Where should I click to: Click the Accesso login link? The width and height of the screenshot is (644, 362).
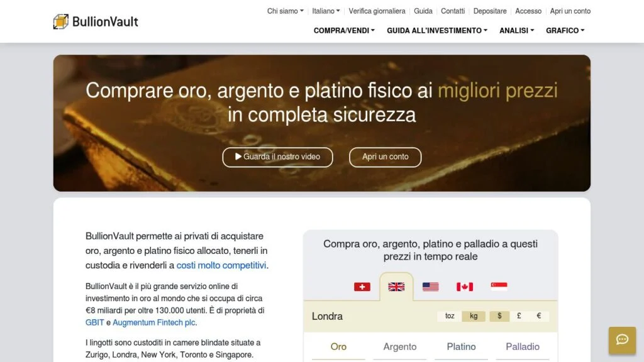coord(528,11)
